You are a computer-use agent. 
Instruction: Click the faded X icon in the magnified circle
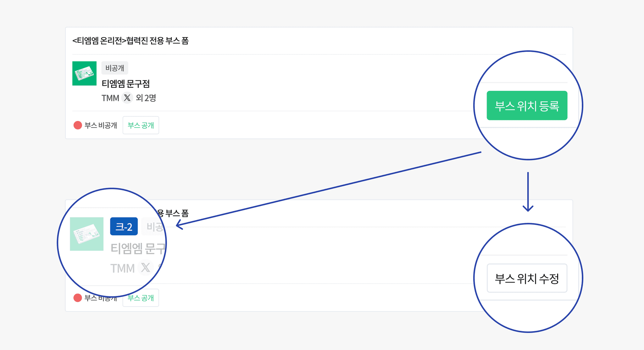point(145,268)
